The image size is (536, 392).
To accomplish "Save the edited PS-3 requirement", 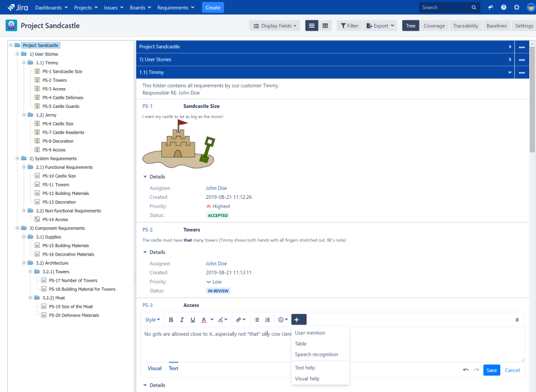I will [491, 370].
